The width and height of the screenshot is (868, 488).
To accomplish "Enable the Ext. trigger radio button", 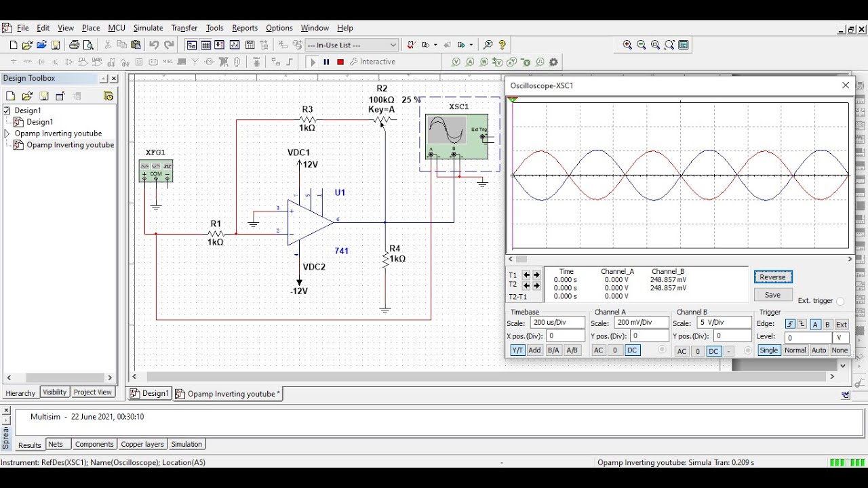I will tap(840, 301).
